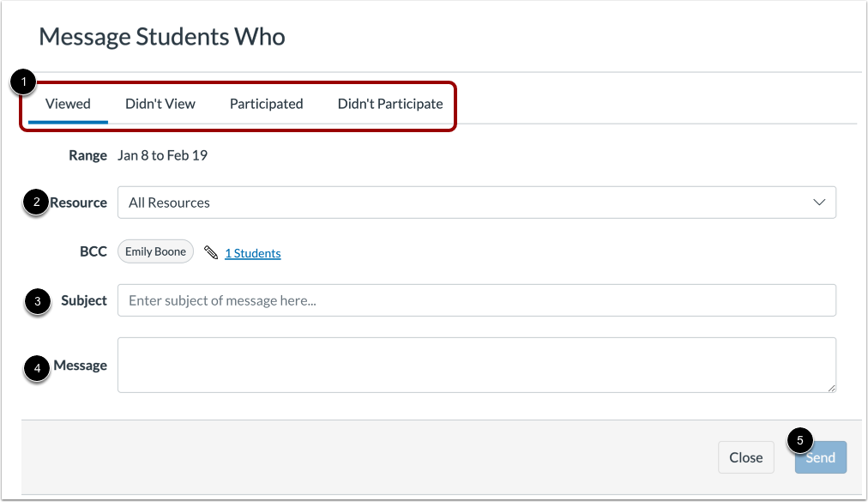Click the number 1 callout marker
868x502 pixels.
[x=24, y=82]
